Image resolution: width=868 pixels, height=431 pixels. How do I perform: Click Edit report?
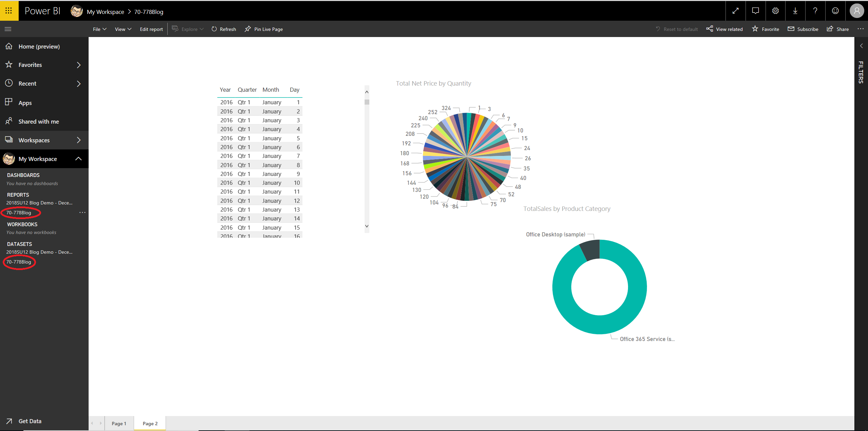[151, 29]
